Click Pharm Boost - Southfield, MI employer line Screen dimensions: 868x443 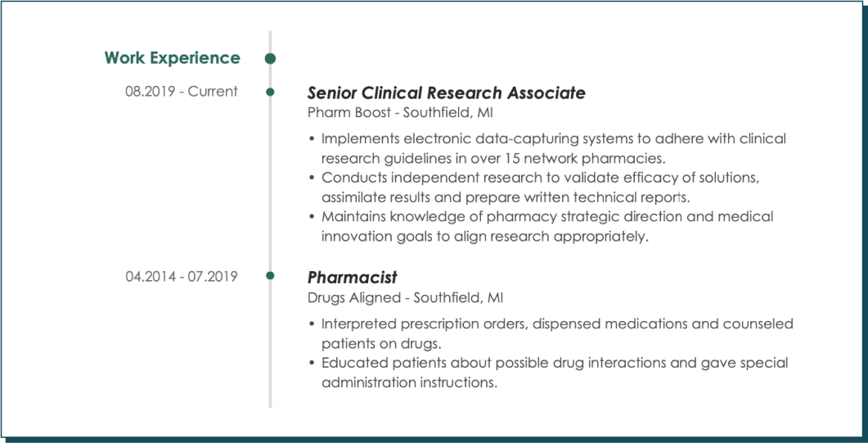(x=400, y=113)
